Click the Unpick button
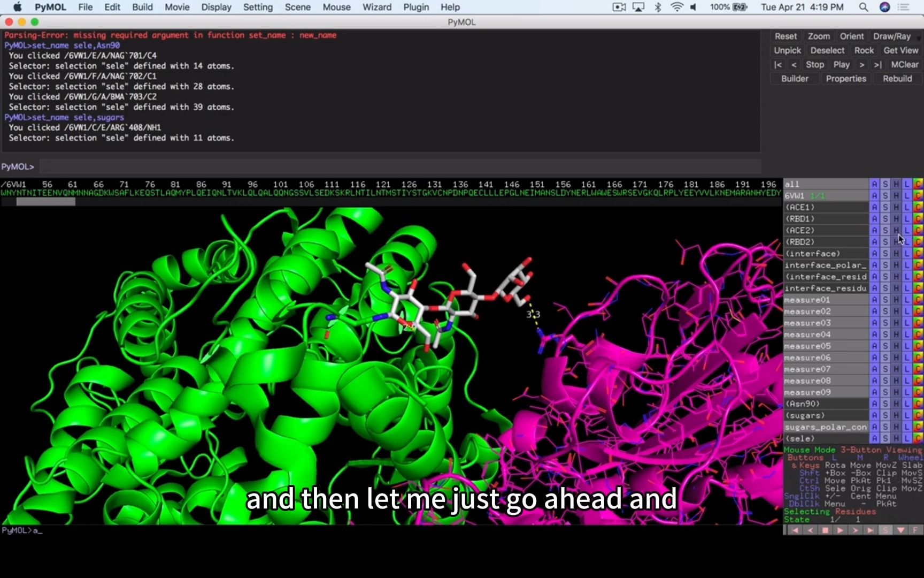 pyautogui.click(x=788, y=50)
